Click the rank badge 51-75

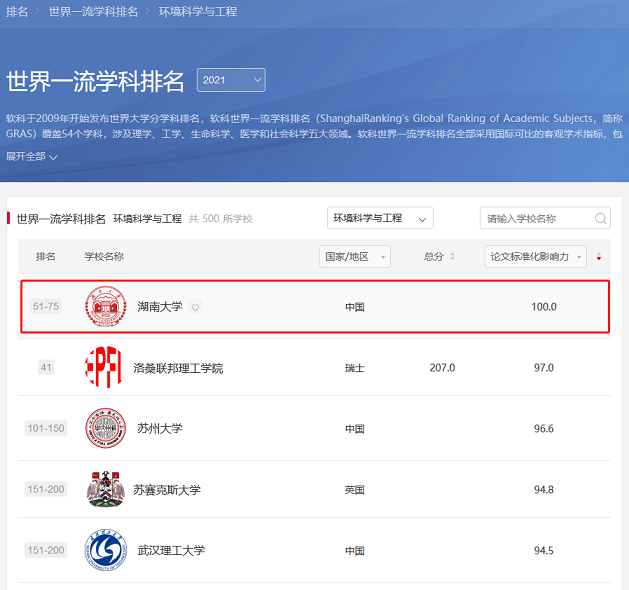click(x=46, y=306)
